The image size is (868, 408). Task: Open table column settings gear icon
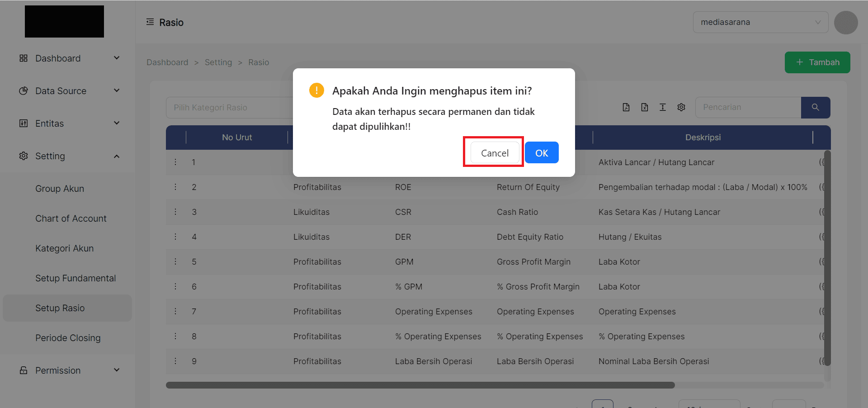pyautogui.click(x=681, y=107)
